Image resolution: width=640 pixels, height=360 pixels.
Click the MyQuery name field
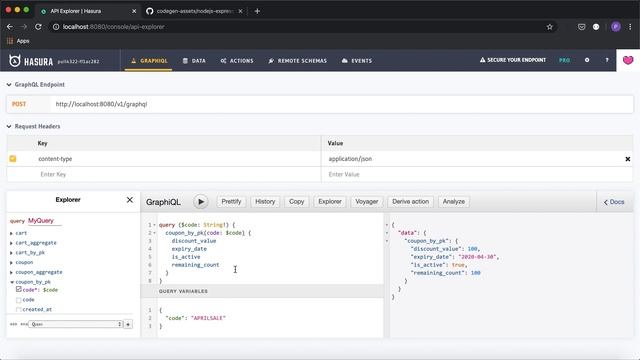click(x=44, y=221)
